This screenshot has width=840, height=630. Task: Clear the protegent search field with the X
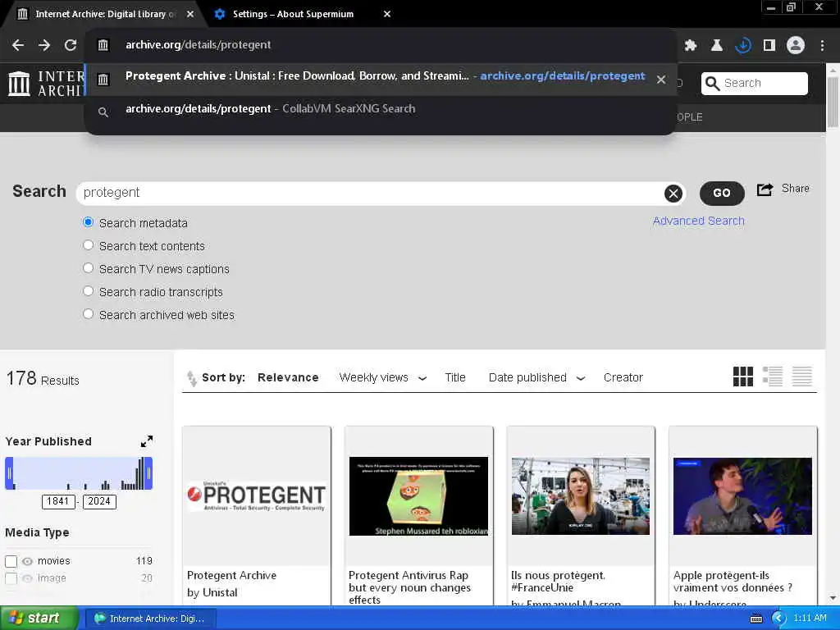pyautogui.click(x=673, y=194)
